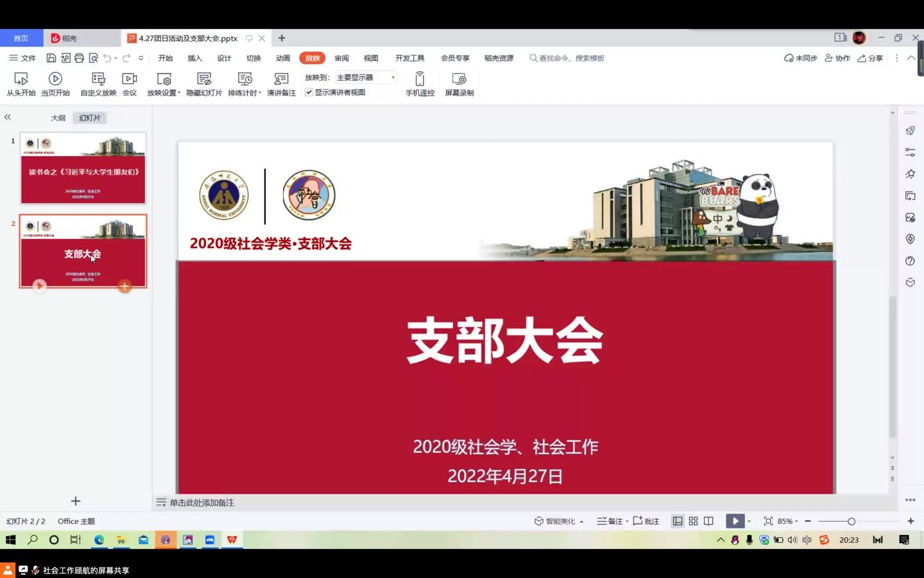The image size is (924, 578).
Task: Click the 手机遥控 phone remote icon
Action: pyautogui.click(x=420, y=79)
